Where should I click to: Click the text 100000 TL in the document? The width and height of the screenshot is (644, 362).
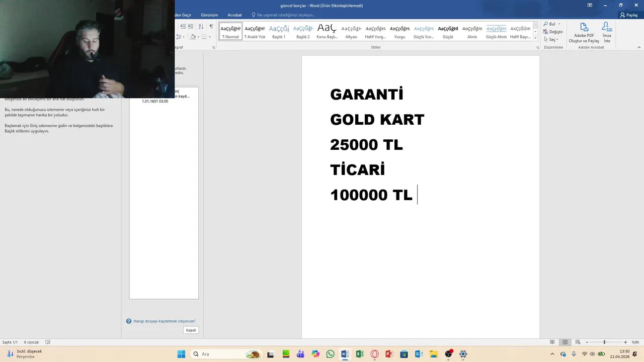371,195
